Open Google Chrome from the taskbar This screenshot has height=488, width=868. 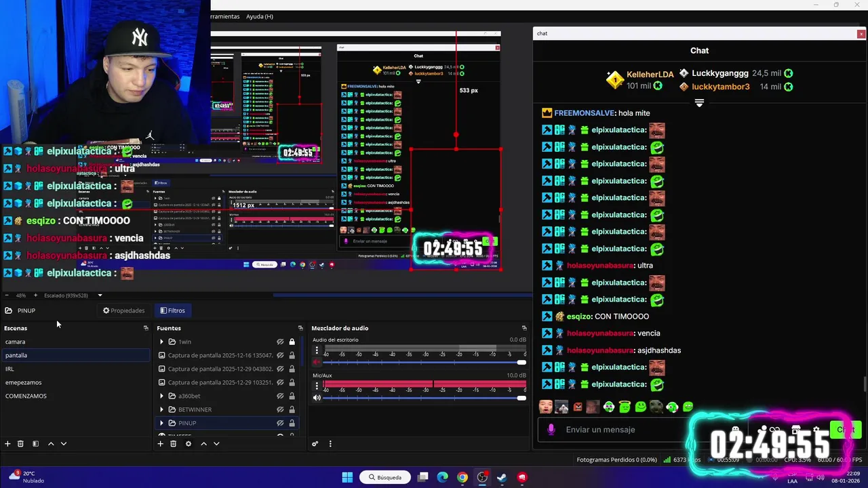(462, 477)
